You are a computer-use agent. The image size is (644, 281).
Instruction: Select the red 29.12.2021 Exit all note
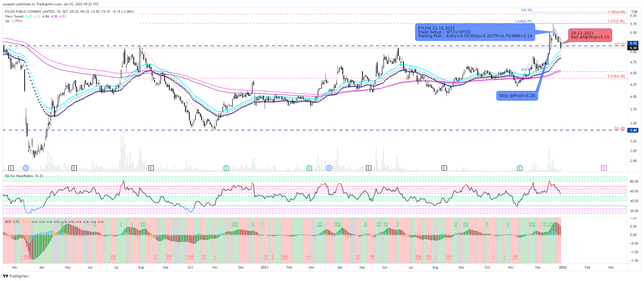590,35
